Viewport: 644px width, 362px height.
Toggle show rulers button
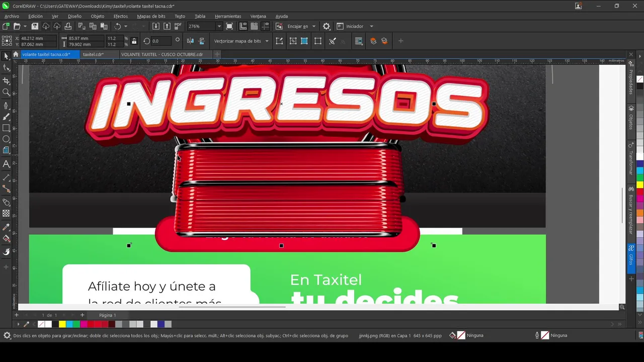(244, 26)
